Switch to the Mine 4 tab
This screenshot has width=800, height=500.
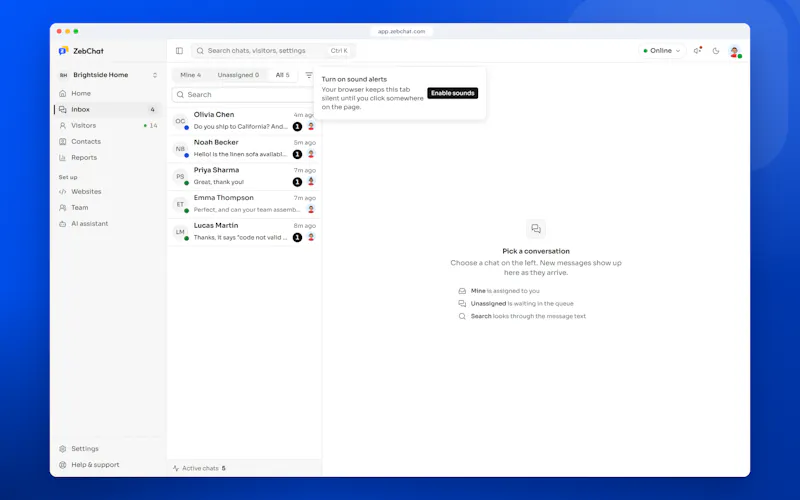(190, 75)
